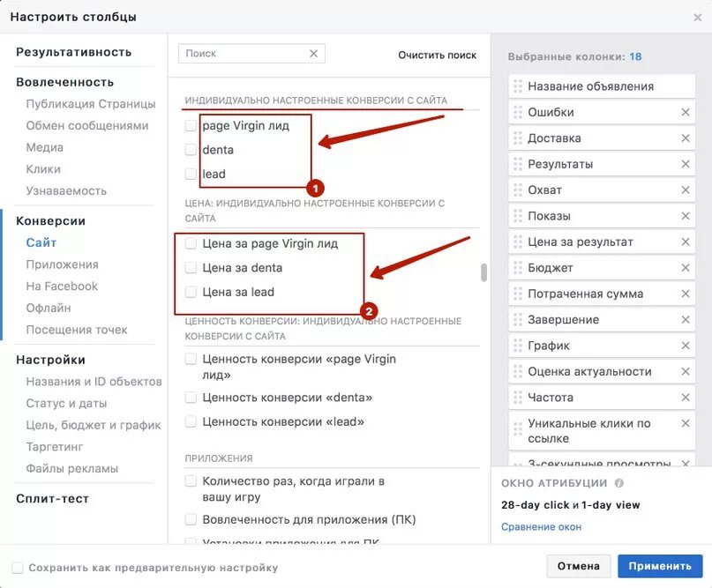
Task: Select Файлы рекламы in the sidebar
Action: click(x=71, y=469)
